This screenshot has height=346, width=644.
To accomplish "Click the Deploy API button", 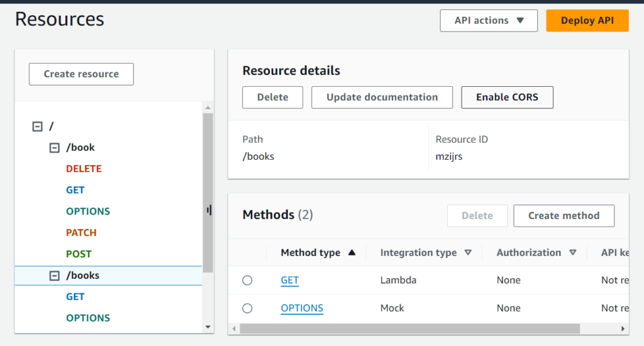I will (x=587, y=21).
